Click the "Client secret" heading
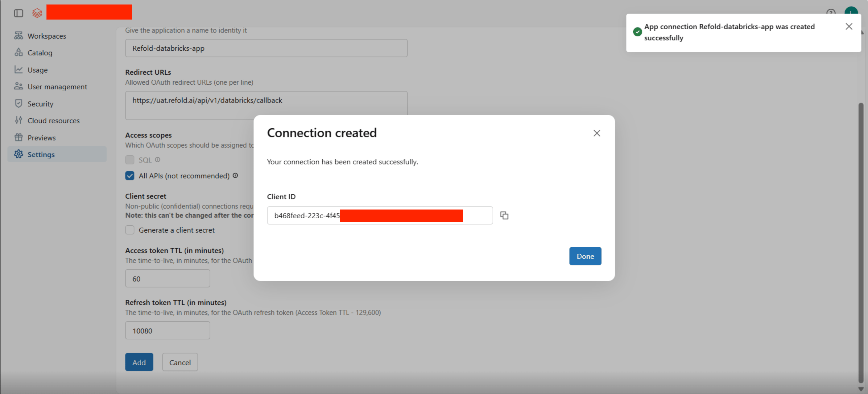The height and width of the screenshot is (394, 868). (x=146, y=196)
